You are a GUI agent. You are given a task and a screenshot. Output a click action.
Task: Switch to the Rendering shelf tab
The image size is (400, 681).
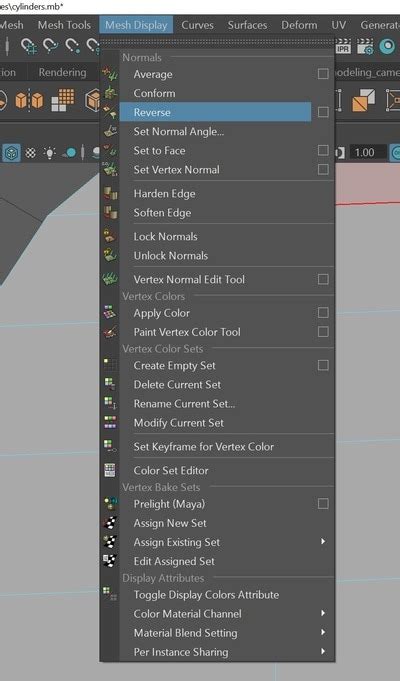coord(62,73)
